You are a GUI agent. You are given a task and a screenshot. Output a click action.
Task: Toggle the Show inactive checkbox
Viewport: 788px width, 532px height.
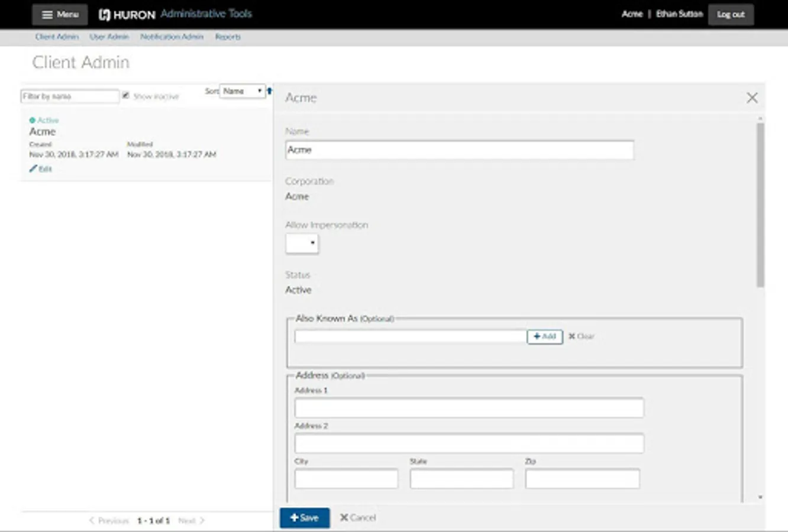pos(125,95)
